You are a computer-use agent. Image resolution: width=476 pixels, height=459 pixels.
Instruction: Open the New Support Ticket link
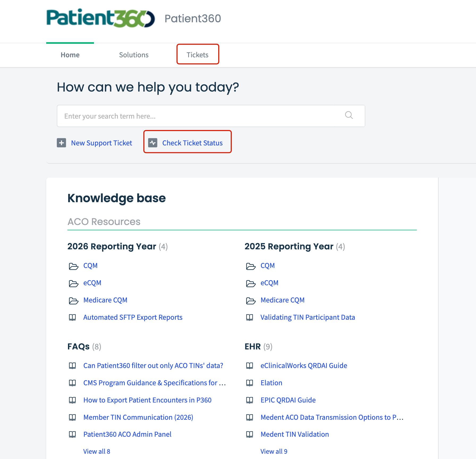click(101, 143)
